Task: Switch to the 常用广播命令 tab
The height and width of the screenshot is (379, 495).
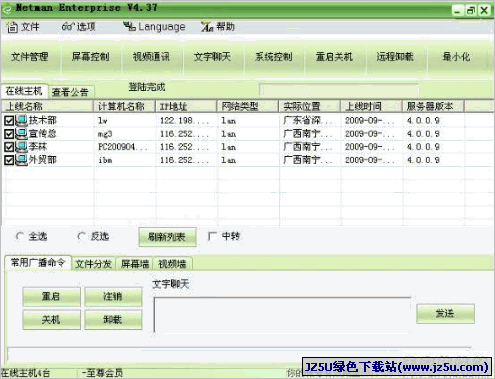Action: [38, 263]
